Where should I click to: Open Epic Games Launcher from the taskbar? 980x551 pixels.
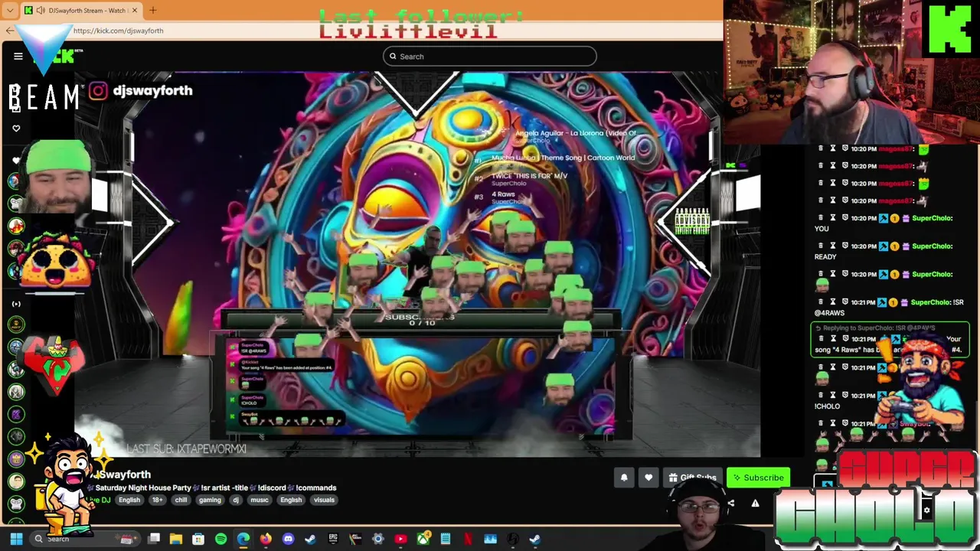coord(333,539)
